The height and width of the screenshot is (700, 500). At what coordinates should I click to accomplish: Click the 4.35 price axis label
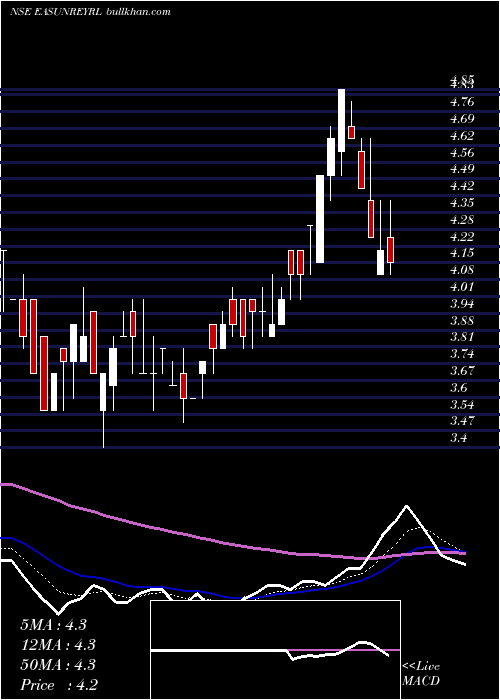(x=462, y=203)
